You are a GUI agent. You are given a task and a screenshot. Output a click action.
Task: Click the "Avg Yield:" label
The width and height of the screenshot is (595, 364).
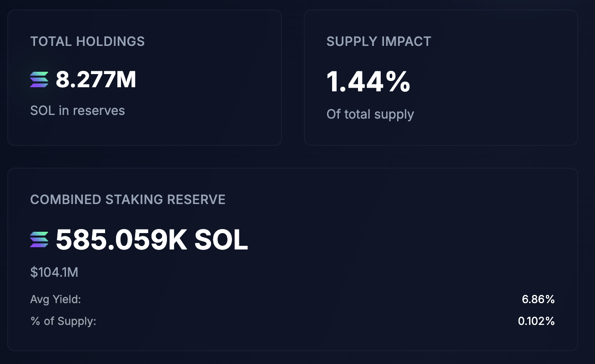click(x=55, y=299)
